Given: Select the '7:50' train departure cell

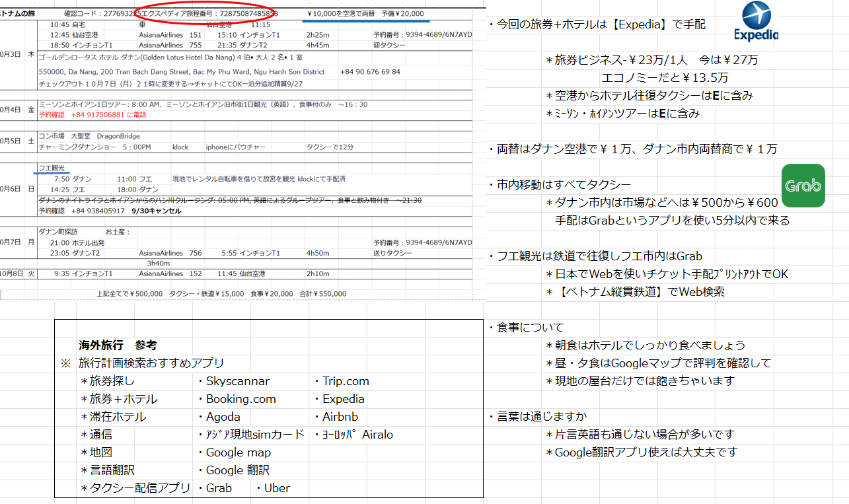Looking at the screenshot, I should tap(61, 178).
